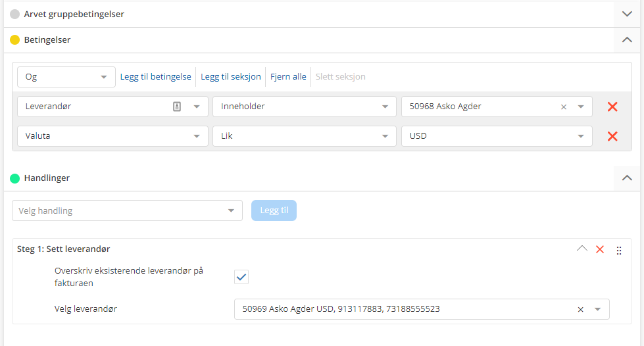644x346 pixels.
Task: Remove Steg 1 Sett leverandør action
Action: [599, 249]
